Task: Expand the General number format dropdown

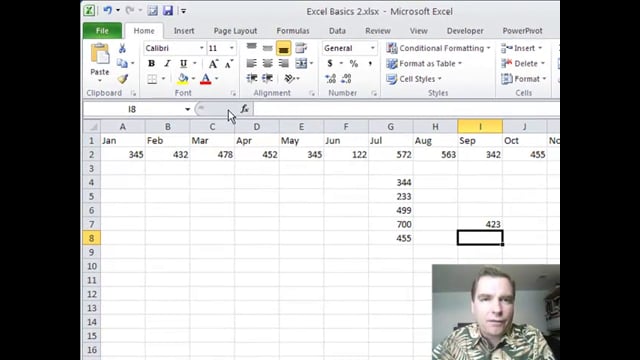Action: [x=372, y=48]
